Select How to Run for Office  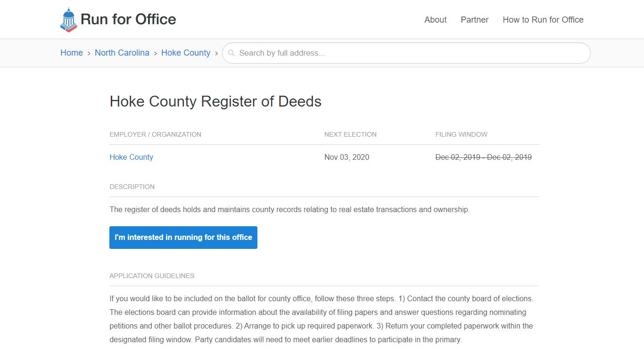[543, 20]
